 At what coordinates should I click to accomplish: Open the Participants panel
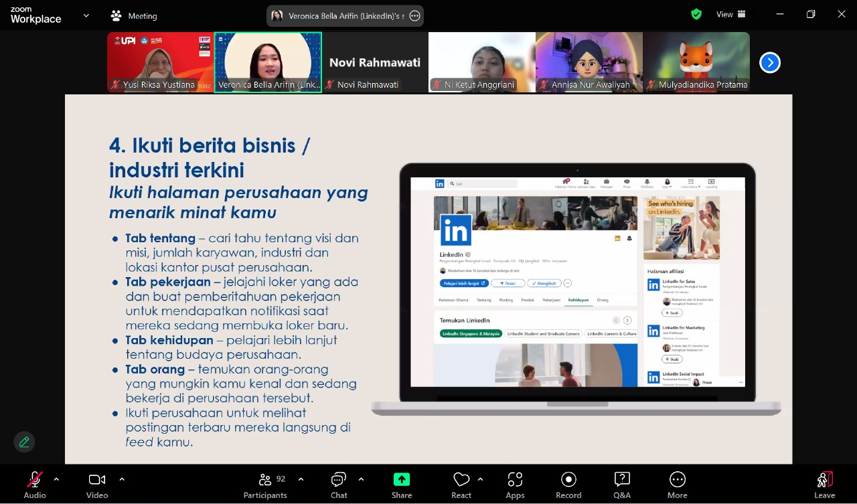pos(265,485)
